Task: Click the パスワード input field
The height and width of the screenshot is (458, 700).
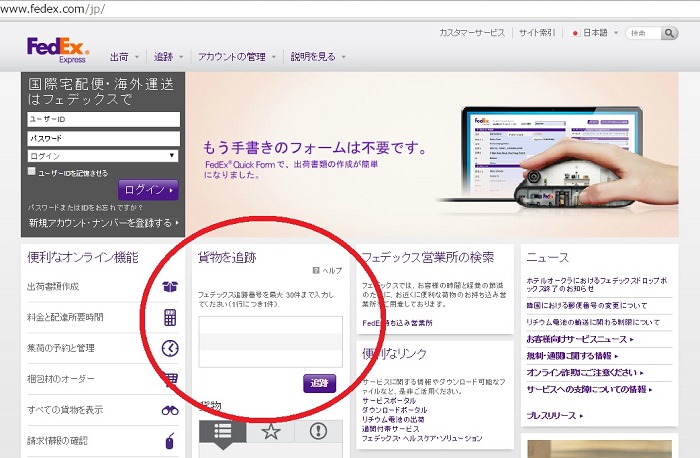Action: (x=104, y=138)
